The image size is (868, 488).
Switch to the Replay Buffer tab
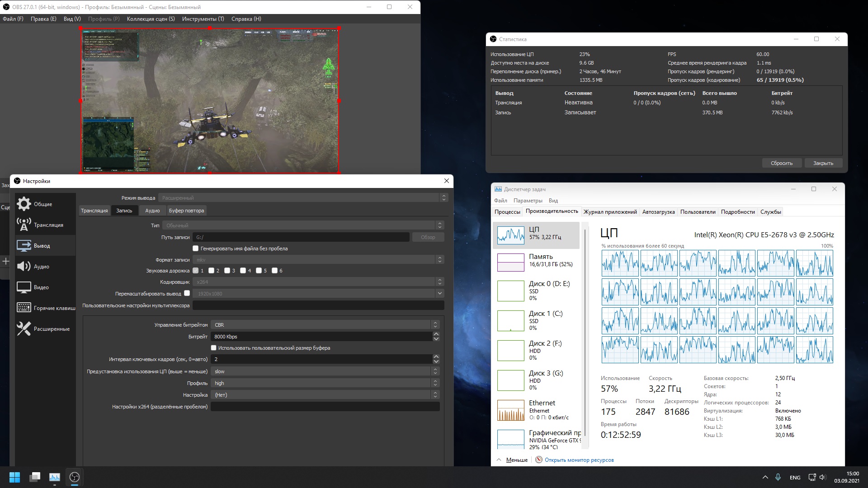pyautogui.click(x=186, y=211)
